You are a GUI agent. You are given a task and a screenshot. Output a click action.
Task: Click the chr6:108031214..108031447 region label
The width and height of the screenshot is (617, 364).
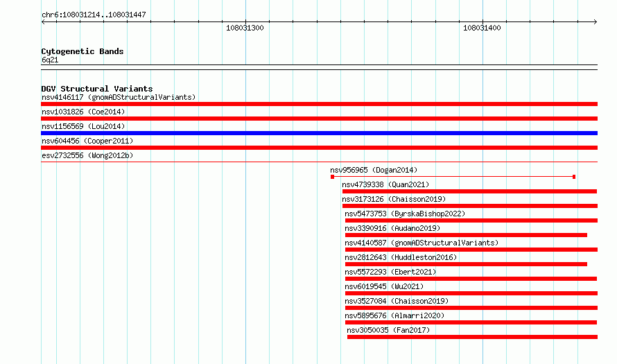click(x=94, y=15)
